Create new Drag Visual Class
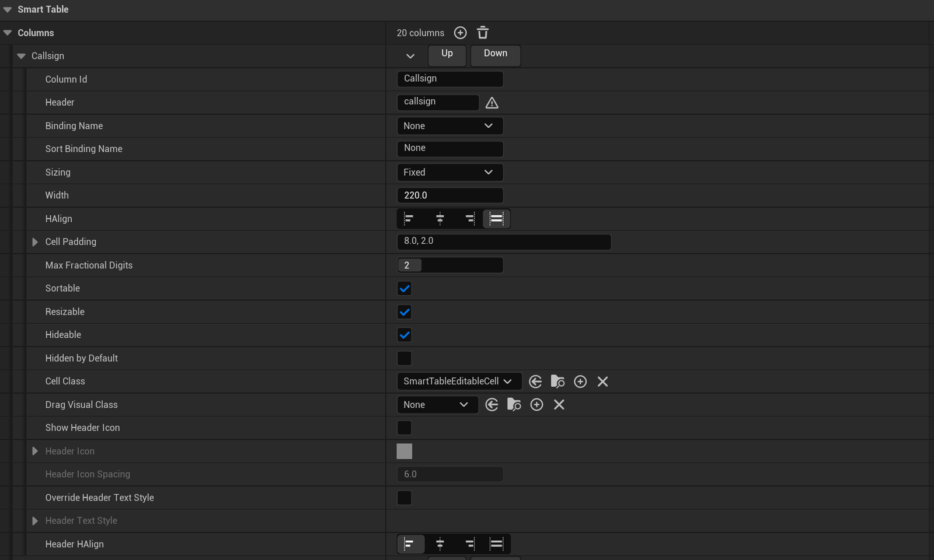934x560 pixels. tap(536, 405)
